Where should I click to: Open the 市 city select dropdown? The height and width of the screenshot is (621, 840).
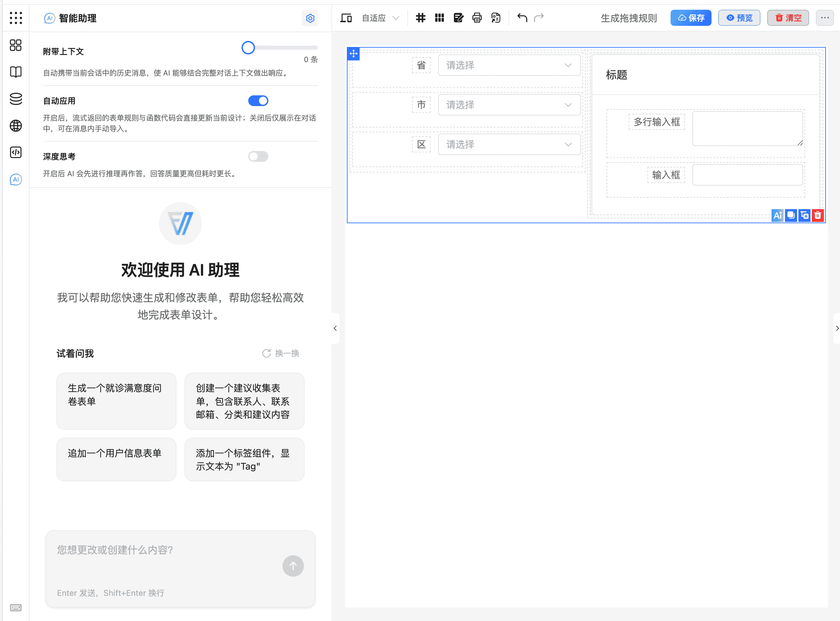(509, 104)
